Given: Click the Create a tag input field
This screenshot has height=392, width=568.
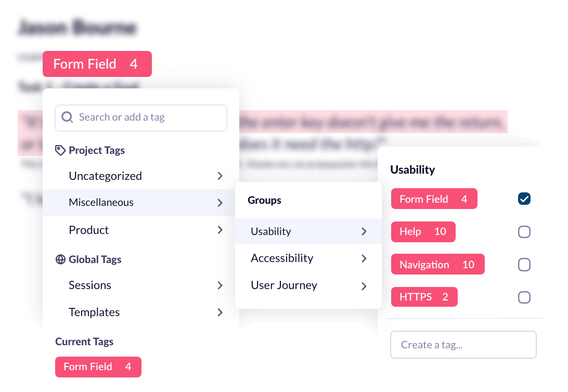Looking at the screenshot, I should tap(463, 345).
